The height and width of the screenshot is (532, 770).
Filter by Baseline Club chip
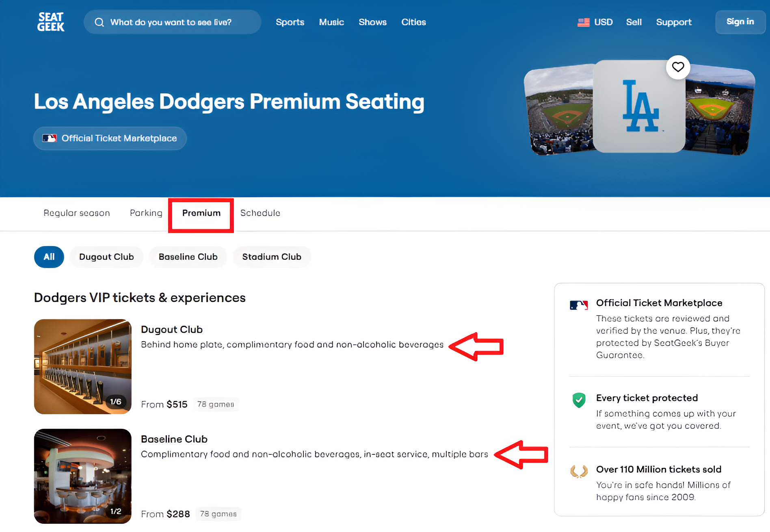(x=188, y=257)
